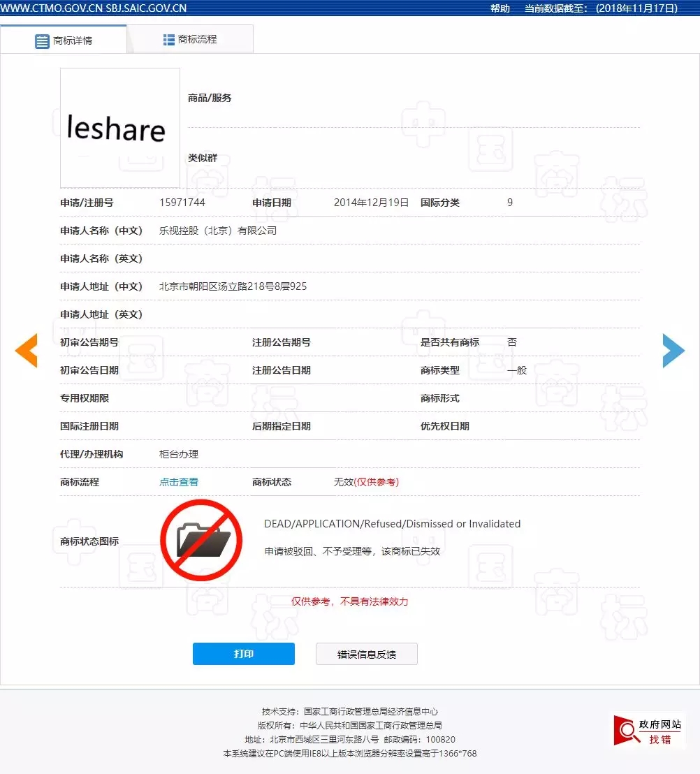
Task: Click the 无效 trademark status text
Action: click(x=343, y=482)
